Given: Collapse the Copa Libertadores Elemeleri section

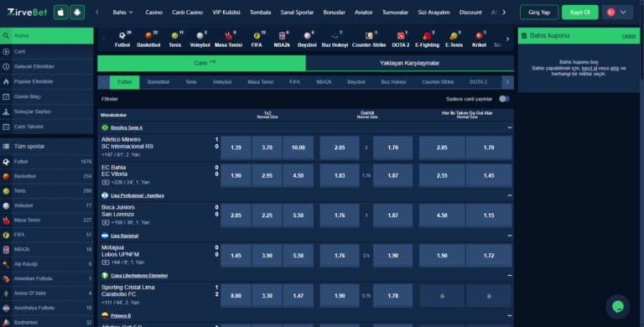Looking at the screenshot, I should coord(509,276).
